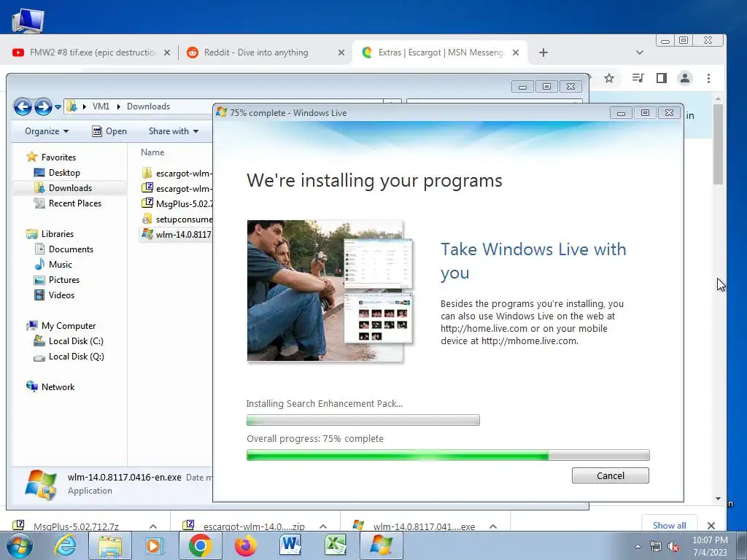747x560 pixels.
Task: Open Documents library
Action: point(71,249)
